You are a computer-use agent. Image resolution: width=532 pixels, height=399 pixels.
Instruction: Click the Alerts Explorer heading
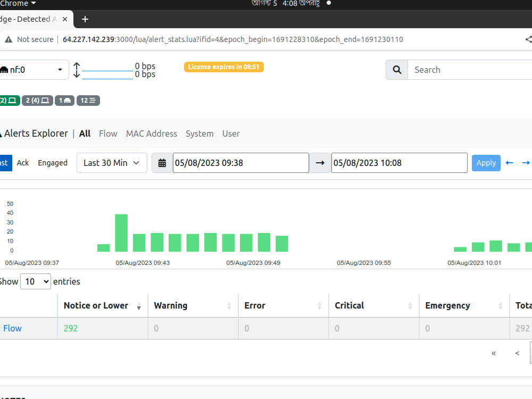[36, 134]
